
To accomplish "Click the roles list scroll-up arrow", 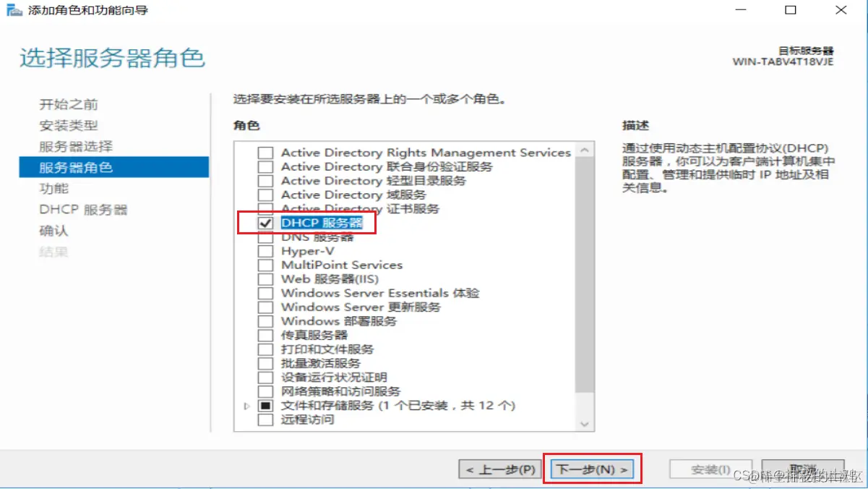I will tap(585, 150).
